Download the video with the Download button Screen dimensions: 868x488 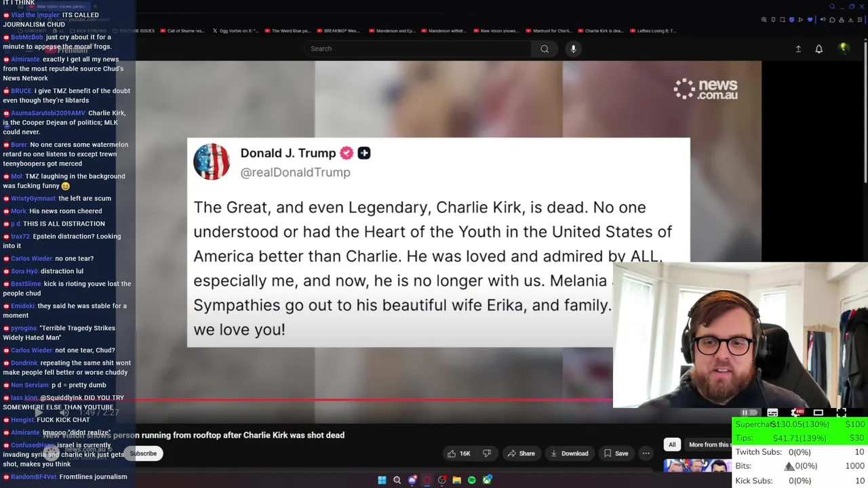[570, 453]
